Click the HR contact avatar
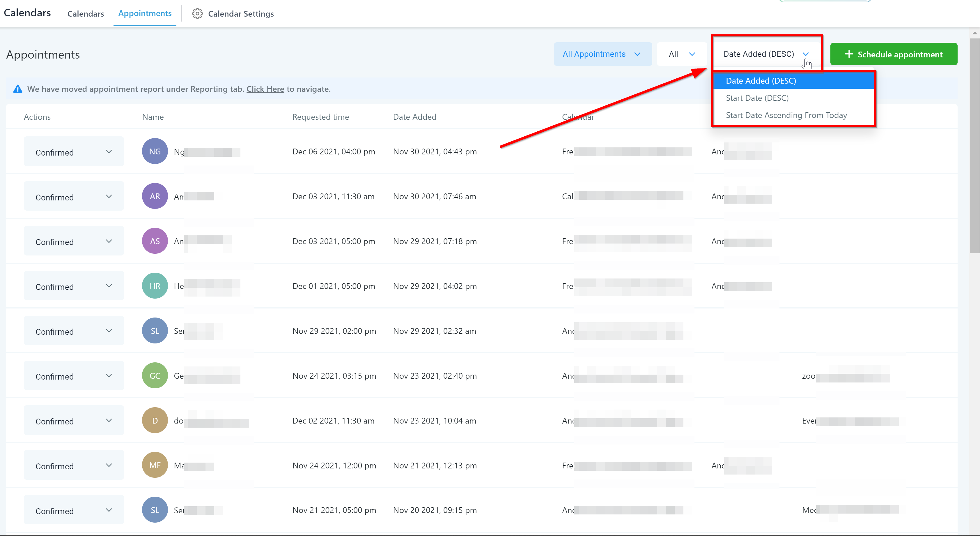980x536 pixels. tap(155, 286)
